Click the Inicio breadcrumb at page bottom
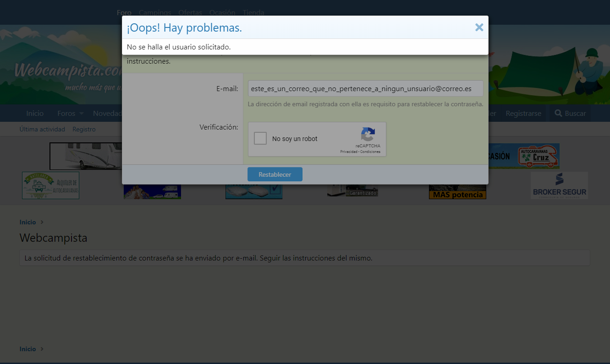610x364 pixels. [x=27, y=349]
